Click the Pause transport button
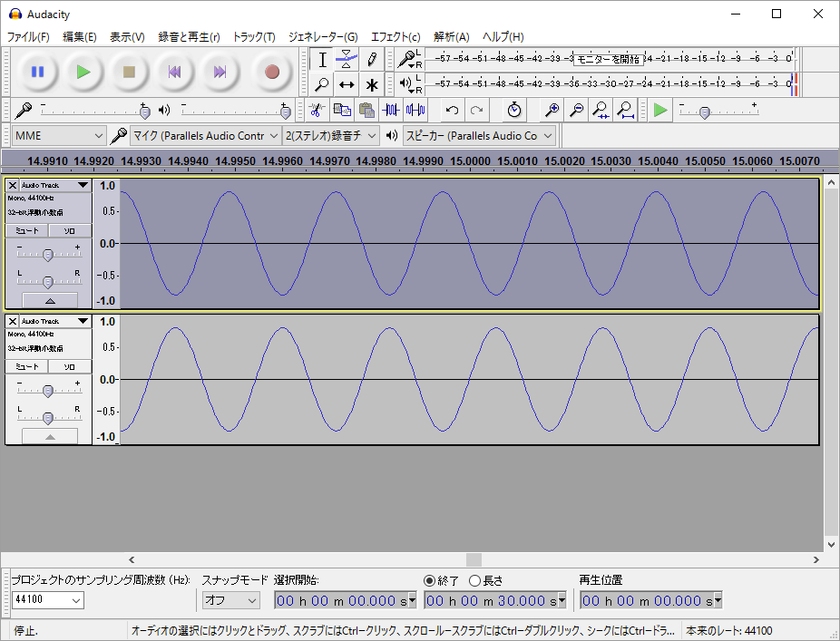 pos(37,72)
